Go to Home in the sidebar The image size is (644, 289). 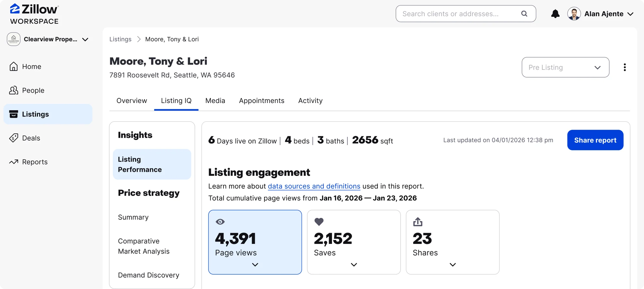[x=48, y=66]
